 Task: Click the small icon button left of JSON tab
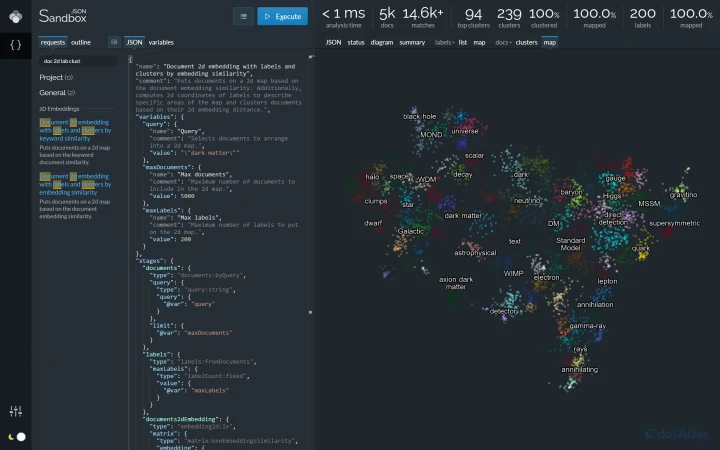114,42
